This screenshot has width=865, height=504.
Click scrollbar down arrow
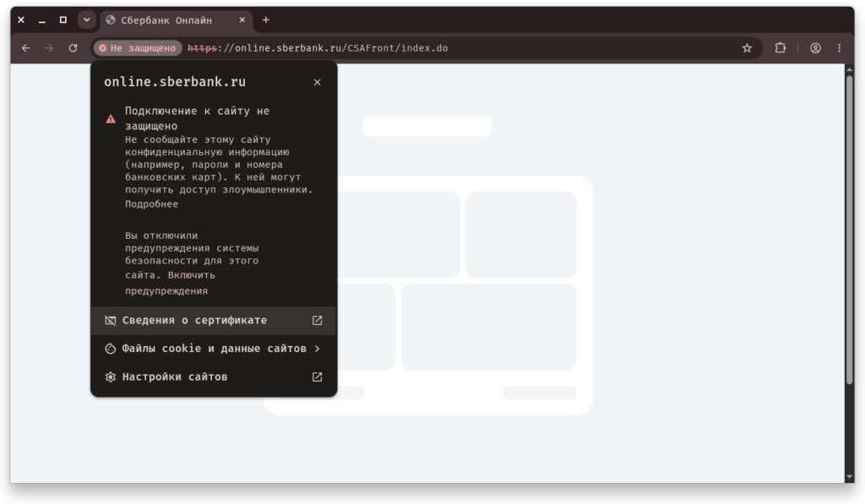(x=849, y=477)
